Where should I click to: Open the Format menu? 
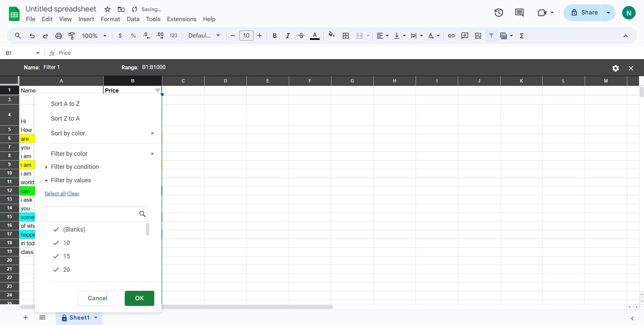click(x=110, y=19)
